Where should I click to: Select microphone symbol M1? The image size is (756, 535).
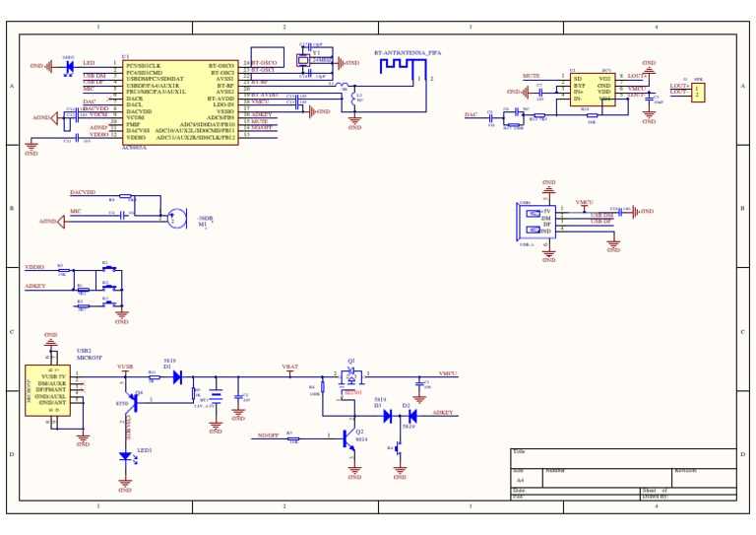176,218
